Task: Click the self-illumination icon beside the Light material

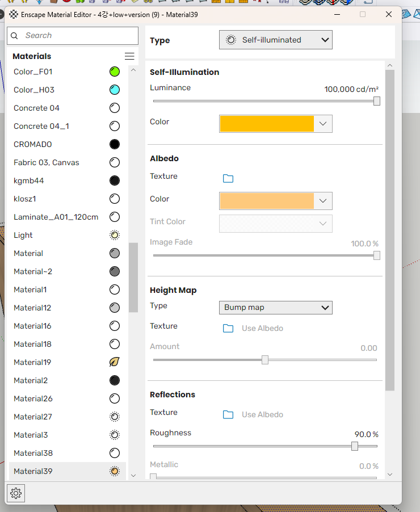Action: (x=115, y=235)
